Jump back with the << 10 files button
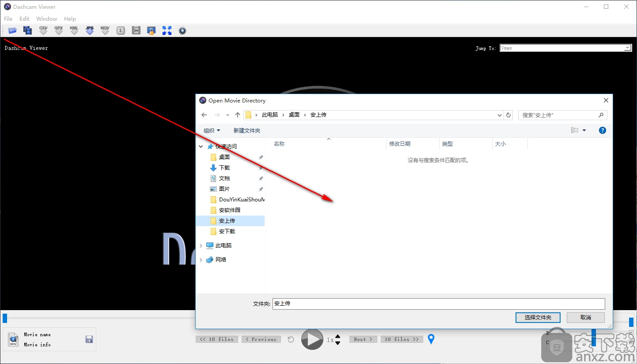637x364 pixels. coord(216,339)
